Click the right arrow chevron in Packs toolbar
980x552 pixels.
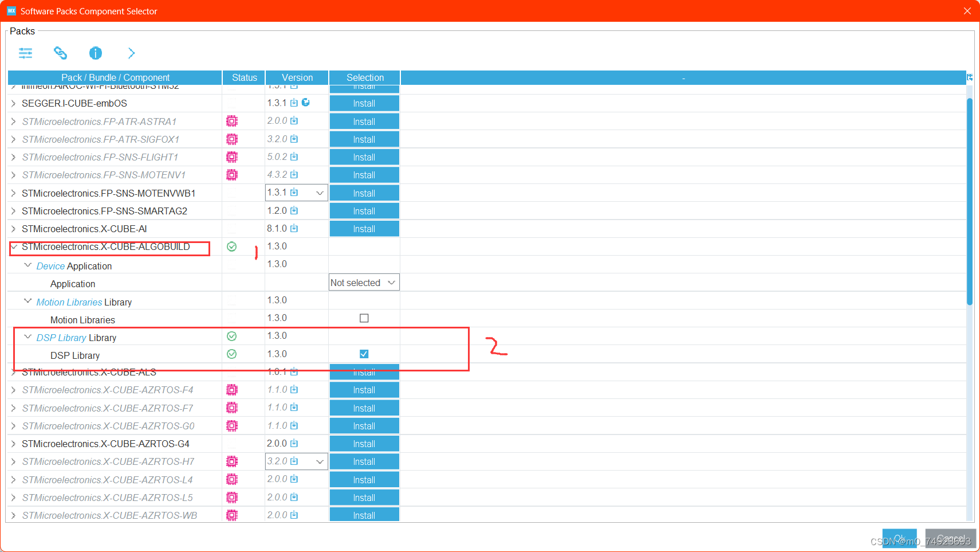(x=131, y=53)
